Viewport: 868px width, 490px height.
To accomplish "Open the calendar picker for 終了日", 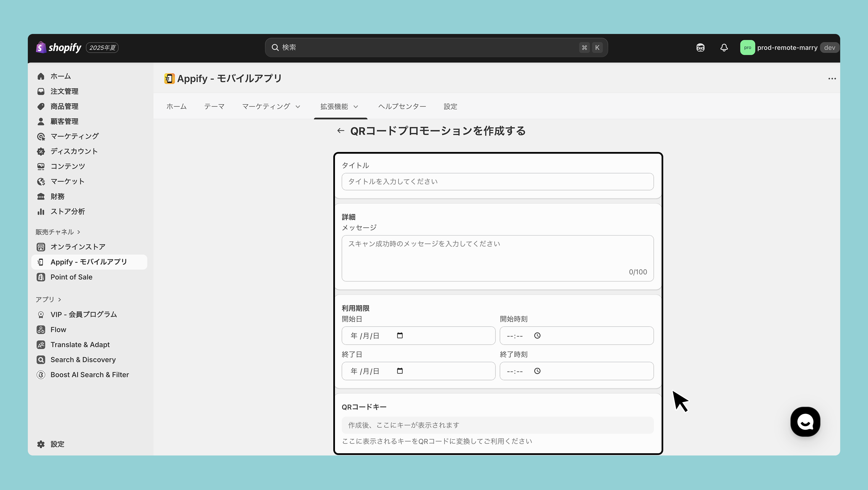I will pos(400,371).
